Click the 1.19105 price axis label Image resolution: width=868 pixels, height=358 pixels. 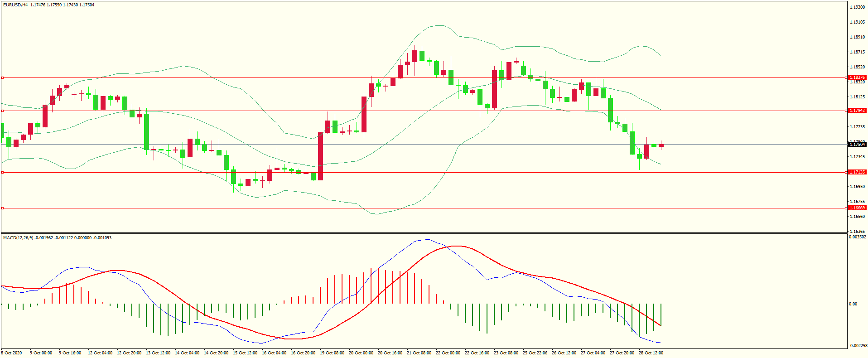(x=857, y=22)
